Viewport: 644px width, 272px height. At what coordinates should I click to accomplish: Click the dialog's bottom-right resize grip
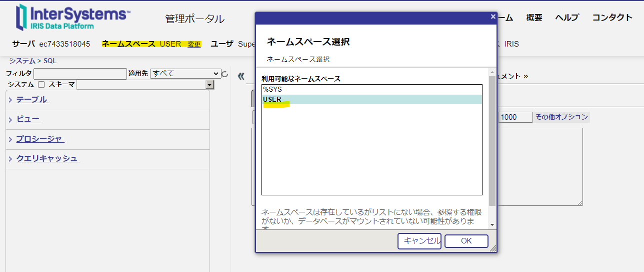point(493,248)
